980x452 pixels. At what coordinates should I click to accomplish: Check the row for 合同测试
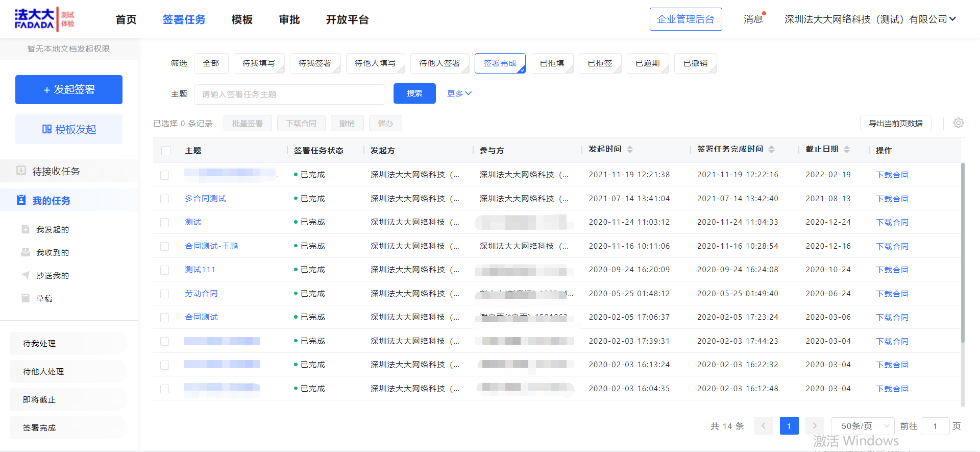(164, 318)
